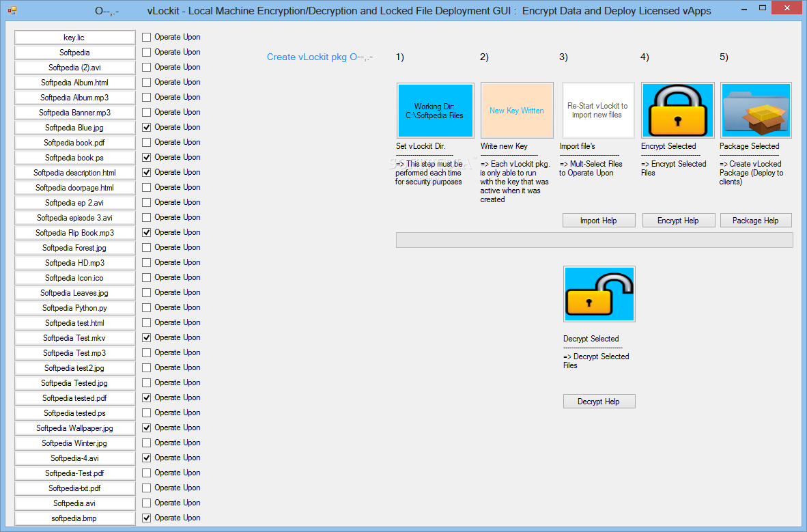Click the Package Selected box icon
The image size is (807, 532).
tap(756, 110)
